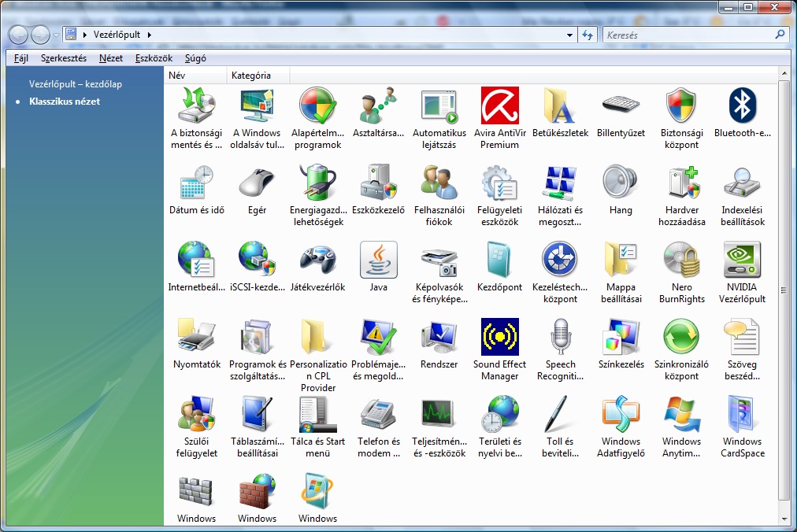
Task: Open Windows Anytim... icon
Action: pyautogui.click(x=681, y=414)
